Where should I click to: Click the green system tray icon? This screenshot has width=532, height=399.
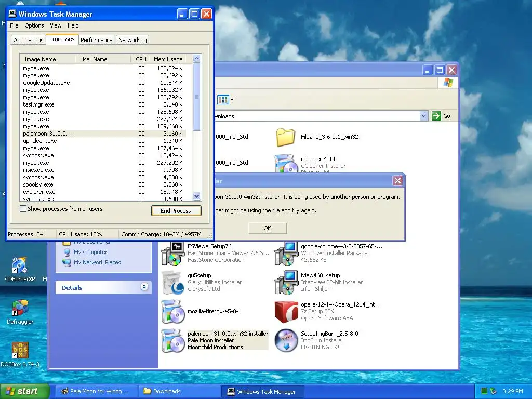point(484,391)
